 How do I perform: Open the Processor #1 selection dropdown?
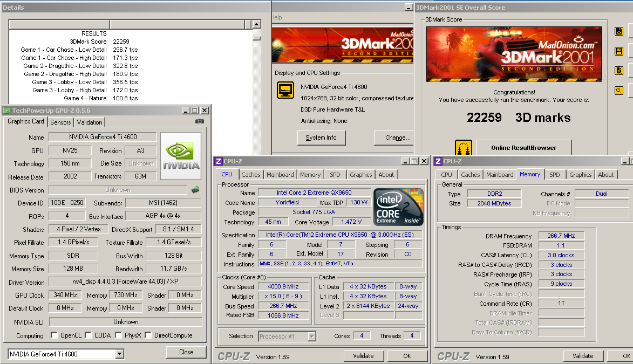pyautogui.click(x=312, y=336)
